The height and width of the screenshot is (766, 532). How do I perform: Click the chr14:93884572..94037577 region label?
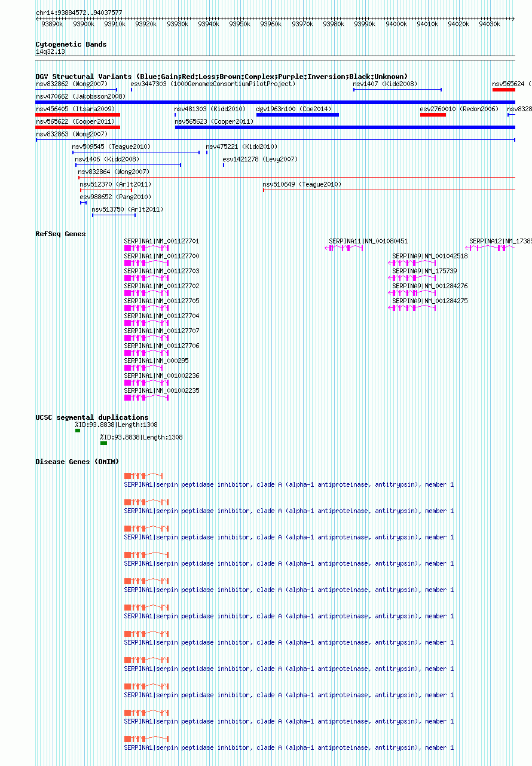(x=79, y=13)
